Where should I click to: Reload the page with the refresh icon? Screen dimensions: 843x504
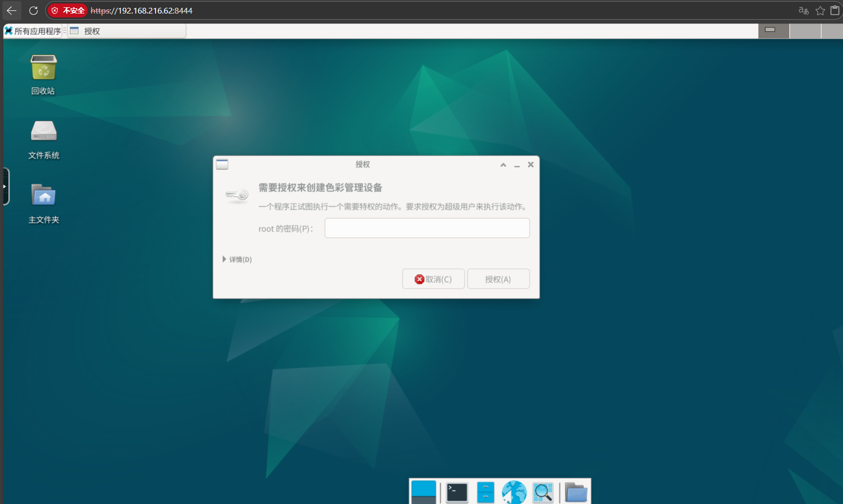pyautogui.click(x=33, y=10)
